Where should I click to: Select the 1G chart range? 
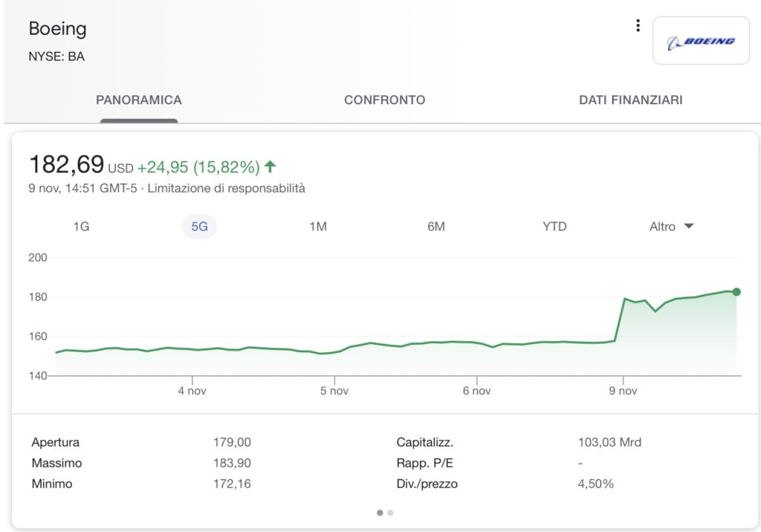[x=81, y=227]
